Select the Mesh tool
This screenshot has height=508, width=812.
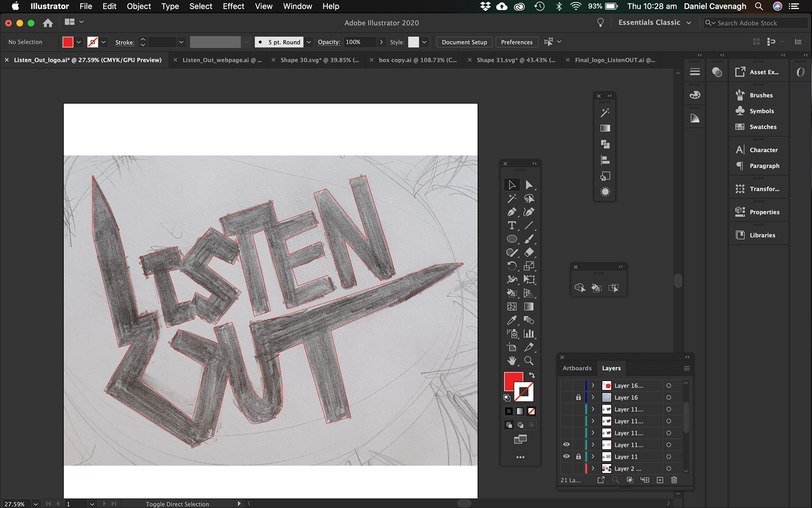[512, 307]
